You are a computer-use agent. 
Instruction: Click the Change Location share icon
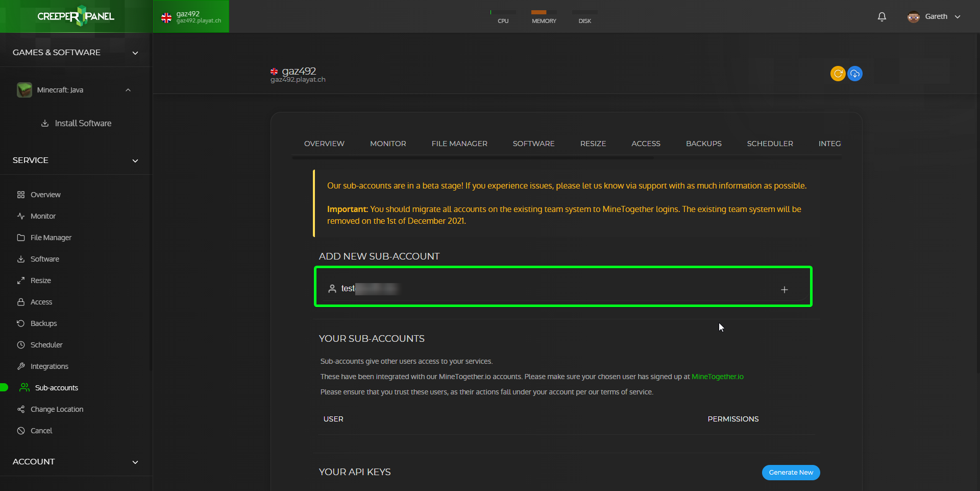[x=21, y=409]
